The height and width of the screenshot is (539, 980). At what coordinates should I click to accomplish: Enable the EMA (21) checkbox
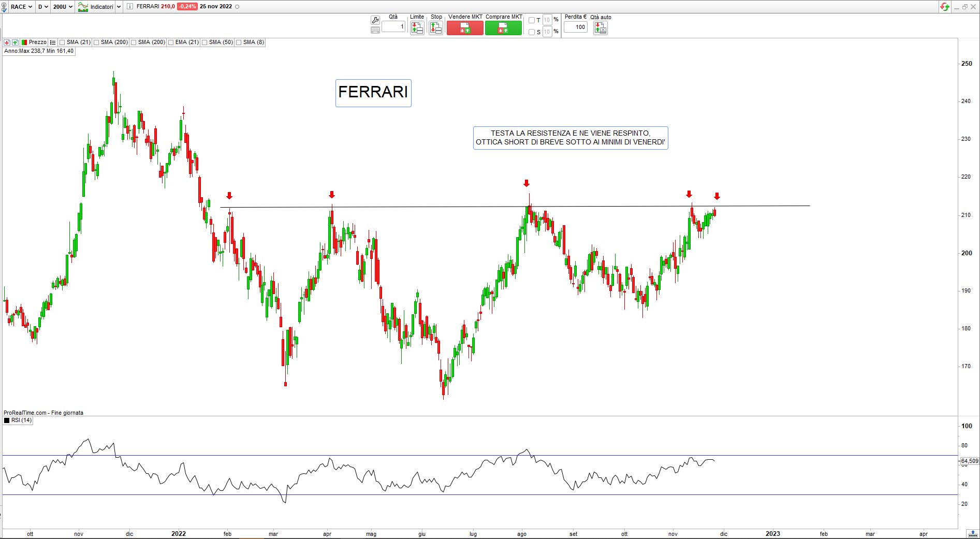point(171,42)
